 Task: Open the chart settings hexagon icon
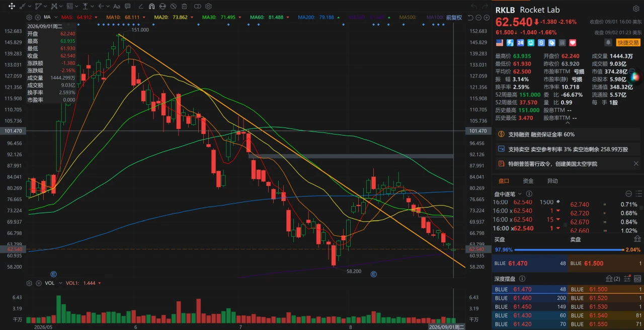click(x=208, y=6)
